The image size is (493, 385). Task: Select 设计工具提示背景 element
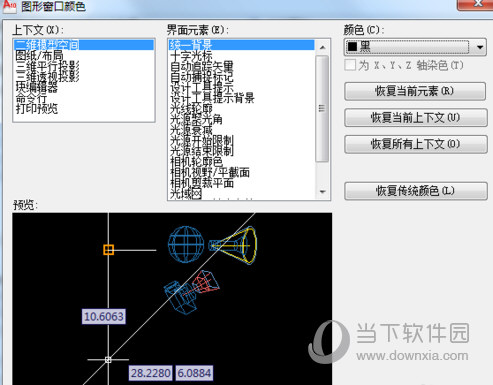pyautogui.click(x=212, y=98)
